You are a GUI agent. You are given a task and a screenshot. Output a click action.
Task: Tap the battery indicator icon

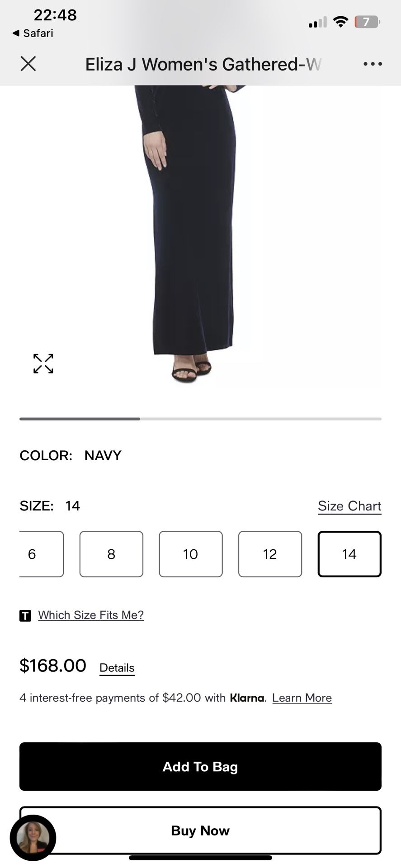click(x=367, y=21)
